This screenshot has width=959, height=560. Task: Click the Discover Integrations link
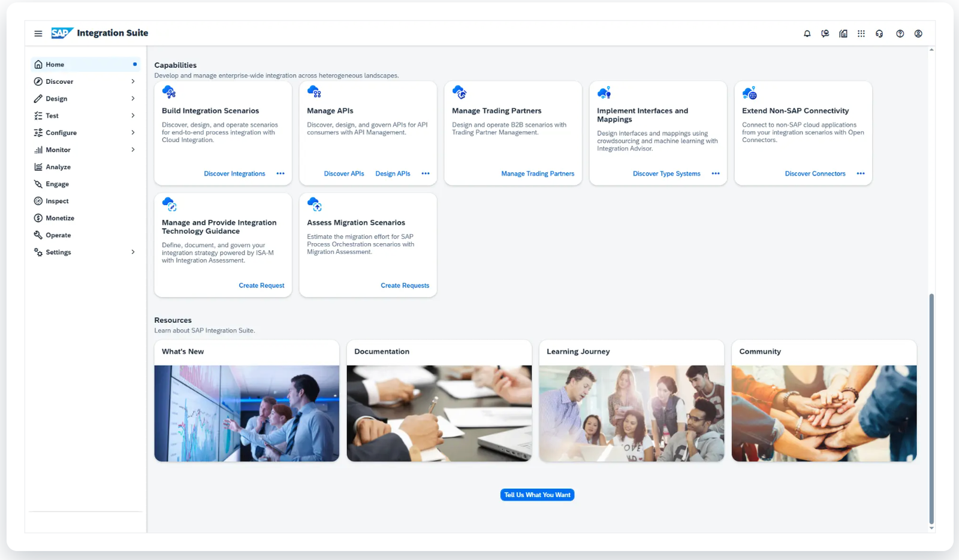tap(234, 174)
